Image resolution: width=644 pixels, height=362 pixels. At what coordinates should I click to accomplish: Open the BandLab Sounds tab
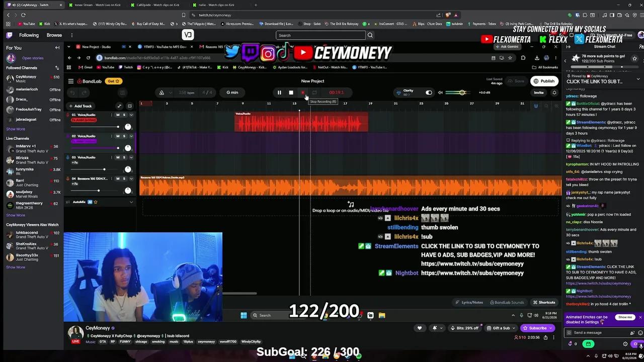click(x=507, y=302)
